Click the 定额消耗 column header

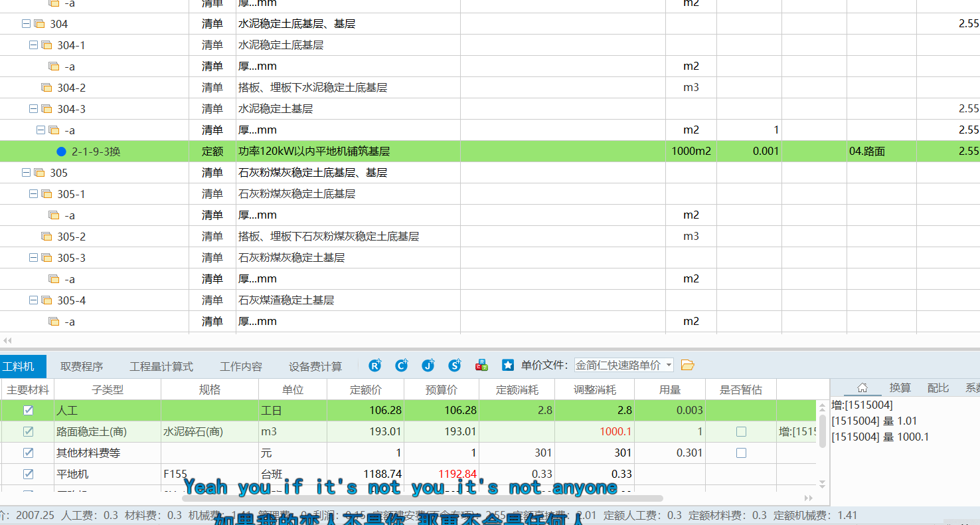point(517,389)
